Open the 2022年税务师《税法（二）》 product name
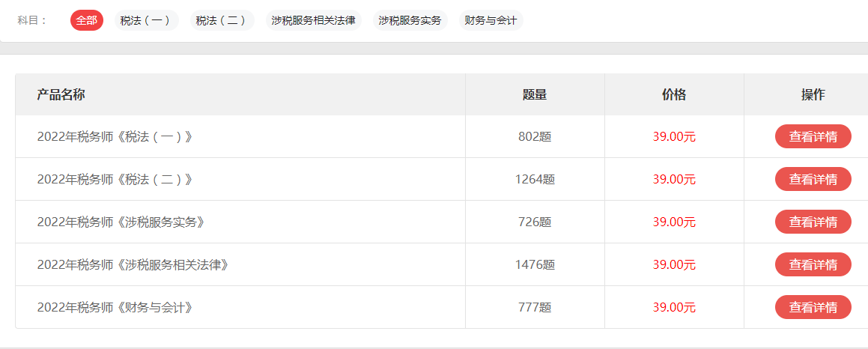This screenshot has width=868, height=349. pyautogui.click(x=115, y=179)
